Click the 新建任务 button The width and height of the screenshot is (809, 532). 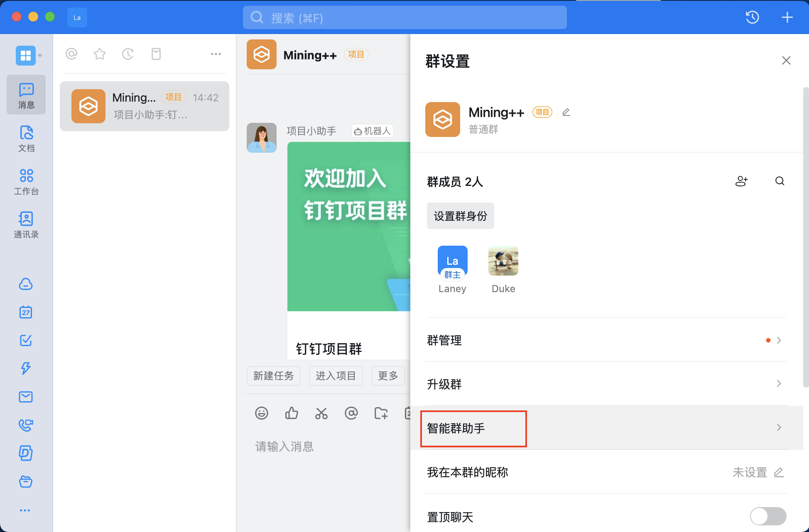(274, 376)
